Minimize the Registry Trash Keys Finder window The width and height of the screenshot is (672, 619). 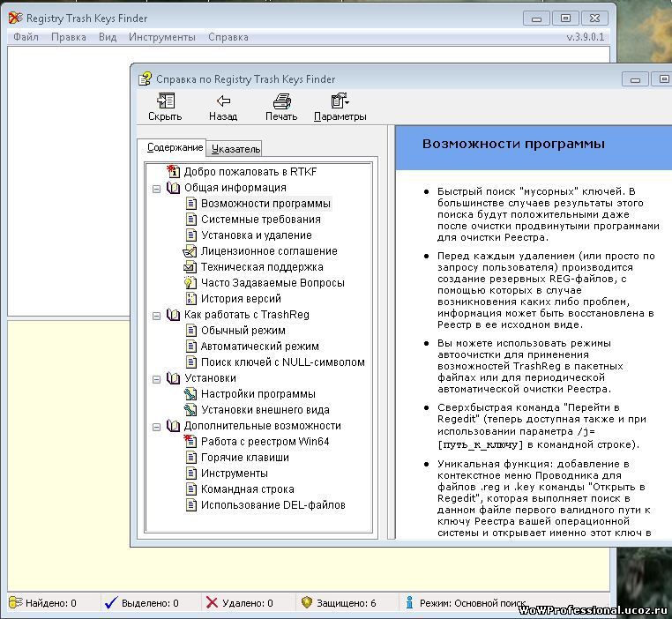(536, 18)
